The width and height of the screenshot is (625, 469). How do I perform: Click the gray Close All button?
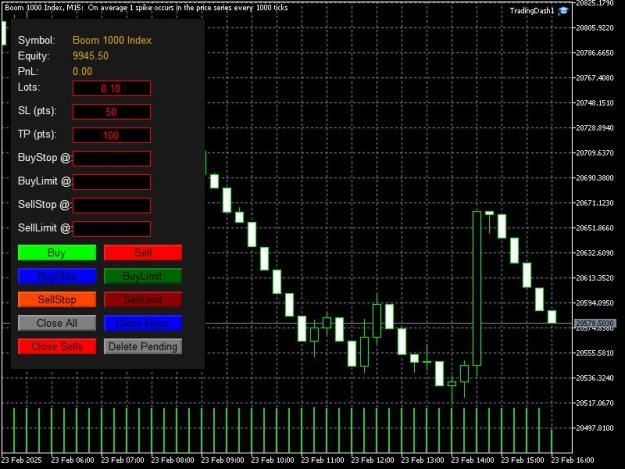[57, 323]
